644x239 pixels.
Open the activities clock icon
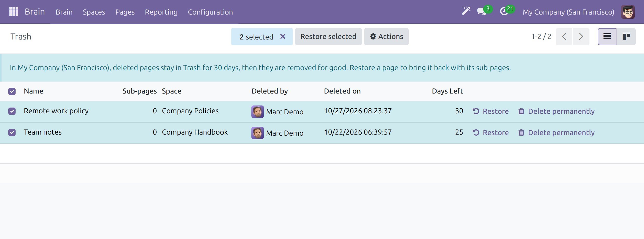click(x=504, y=11)
